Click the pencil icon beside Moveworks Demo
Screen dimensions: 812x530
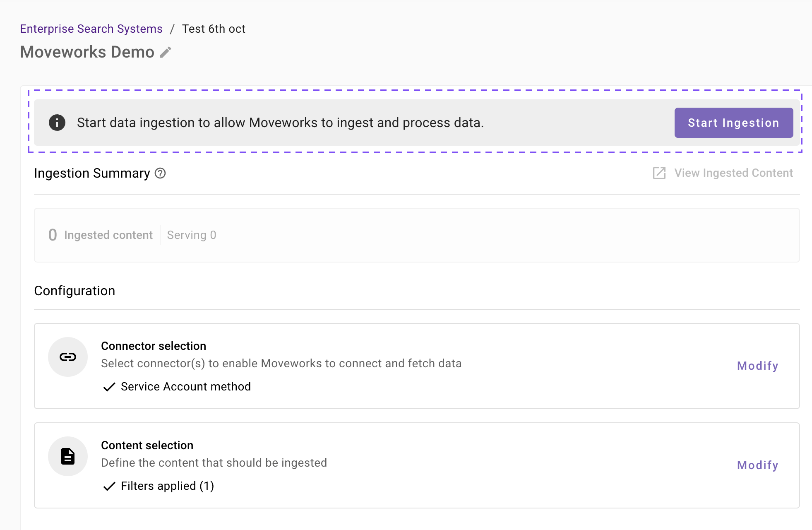click(x=166, y=53)
